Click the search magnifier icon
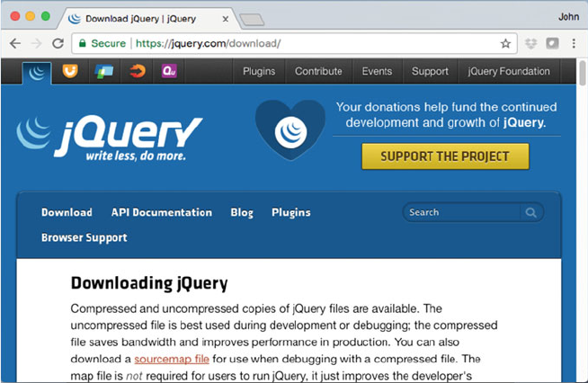The image size is (588, 383). [530, 212]
